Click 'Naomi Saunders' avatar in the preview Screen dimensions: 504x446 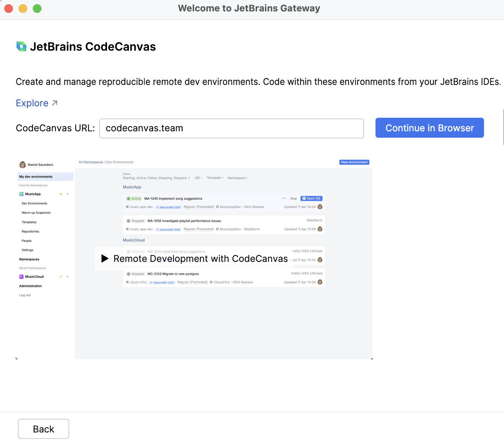(22, 164)
